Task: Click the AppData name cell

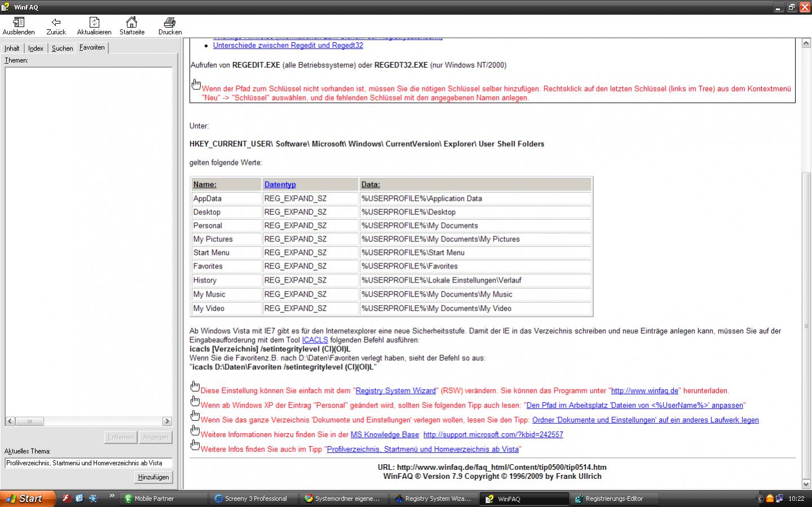Action: coord(226,199)
